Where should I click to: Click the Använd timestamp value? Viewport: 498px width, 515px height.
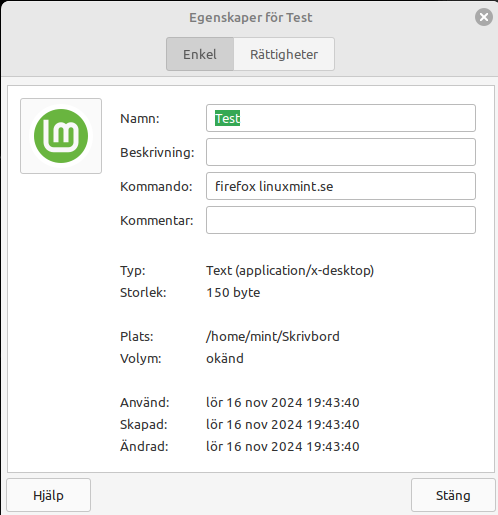pos(283,402)
